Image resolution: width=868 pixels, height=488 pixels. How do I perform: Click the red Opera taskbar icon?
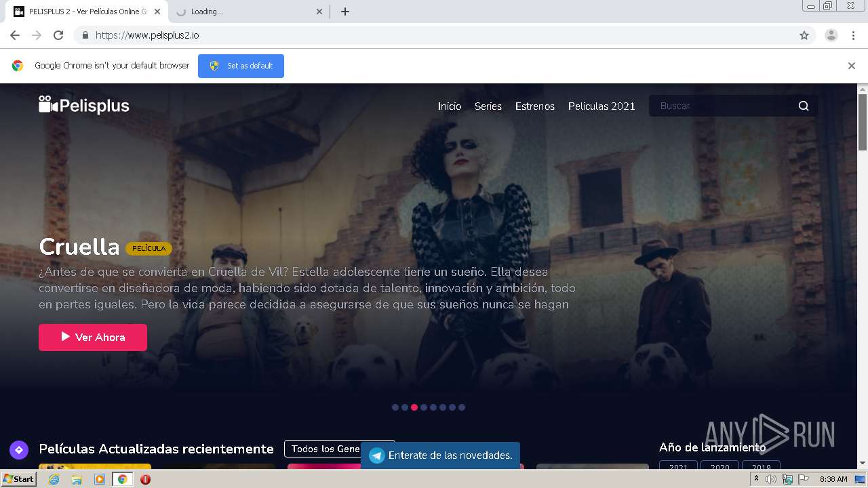pyautogui.click(x=145, y=479)
